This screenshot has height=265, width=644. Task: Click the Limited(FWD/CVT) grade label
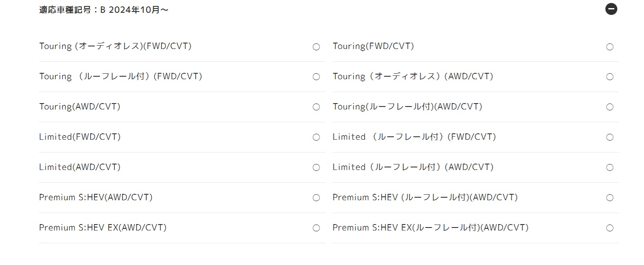coord(80,137)
